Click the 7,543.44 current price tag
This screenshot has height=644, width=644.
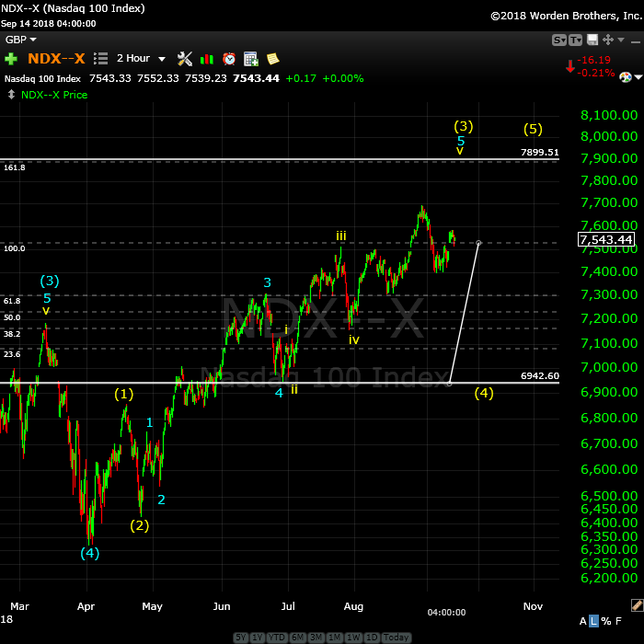pos(605,239)
